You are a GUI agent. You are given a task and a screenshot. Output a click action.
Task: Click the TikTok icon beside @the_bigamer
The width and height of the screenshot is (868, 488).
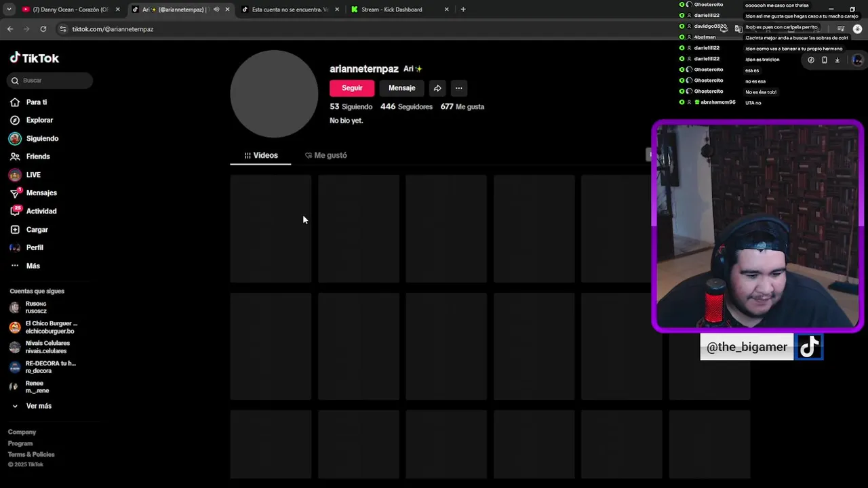(809, 347)
